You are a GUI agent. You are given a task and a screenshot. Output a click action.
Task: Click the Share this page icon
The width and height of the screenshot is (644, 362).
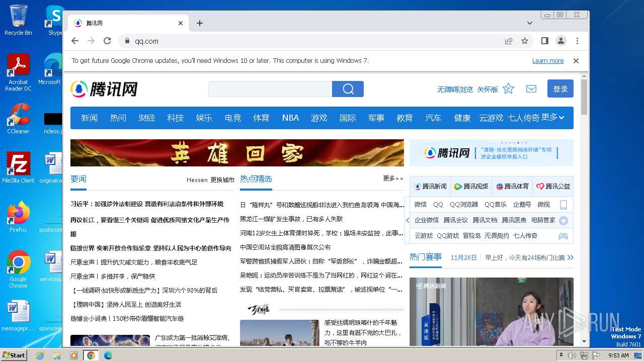(509, 41)
